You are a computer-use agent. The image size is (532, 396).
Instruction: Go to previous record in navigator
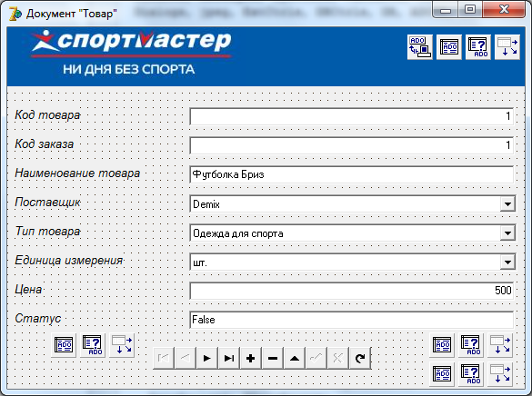186,358
